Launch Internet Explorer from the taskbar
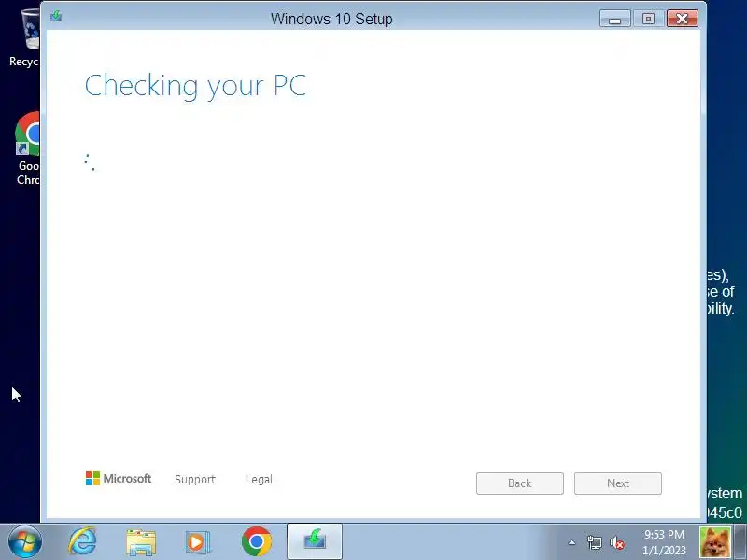Screen dimensions: 747x560 click(x=83, y=541)
